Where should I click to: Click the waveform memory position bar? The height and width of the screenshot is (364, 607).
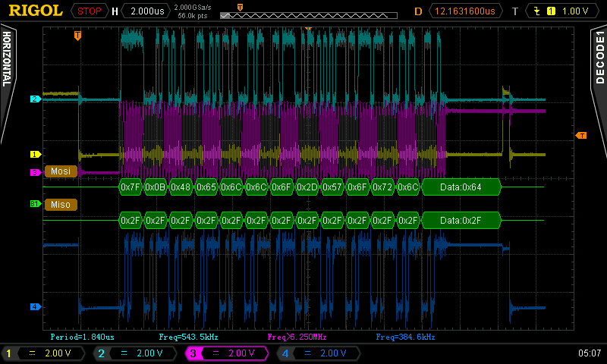(309, 15)
